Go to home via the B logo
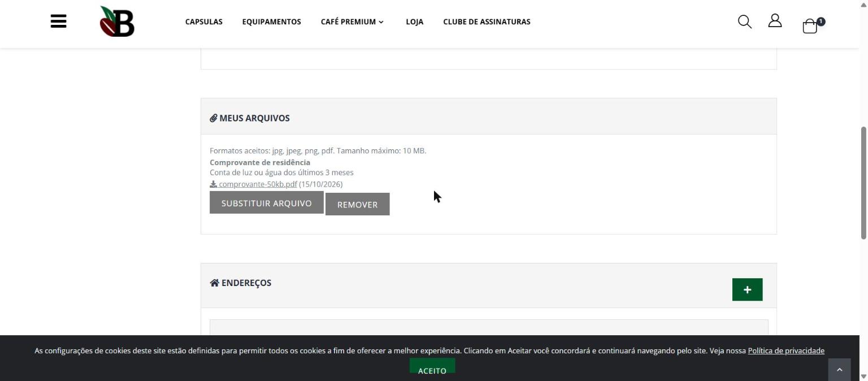Image resolution: width=868 pixels, height=381 pixels. pos(117,21)
